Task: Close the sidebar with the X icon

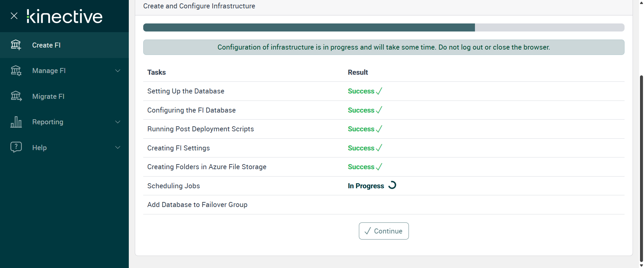Action: pos(14,16)
